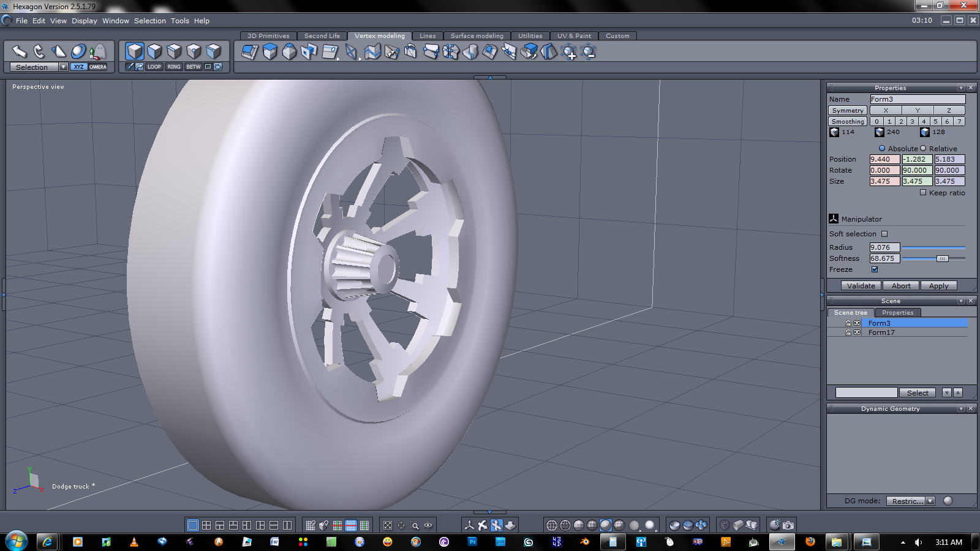Image resolution: width=980 pixels, height=551 pixels.
Task: Click the RING selection button
Action: coord(174,67)
